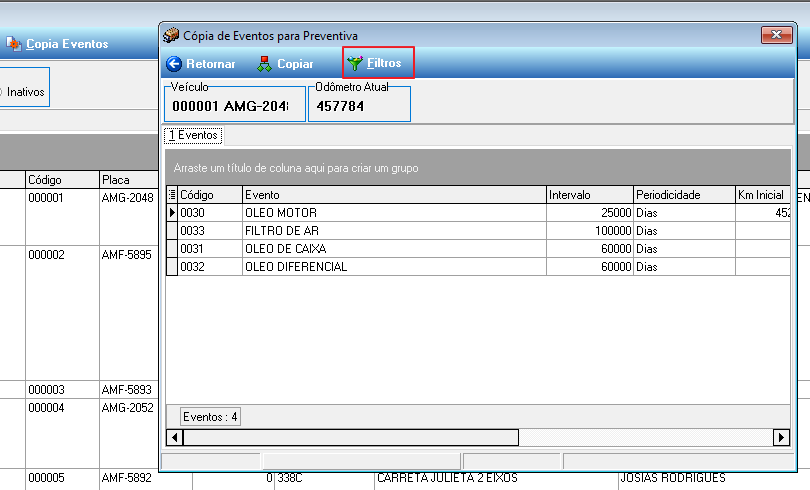Image resolution: width=810 pixels, height=490 pixels.
Task: Sort by the Código column header
Action: (x=210, y=195)
